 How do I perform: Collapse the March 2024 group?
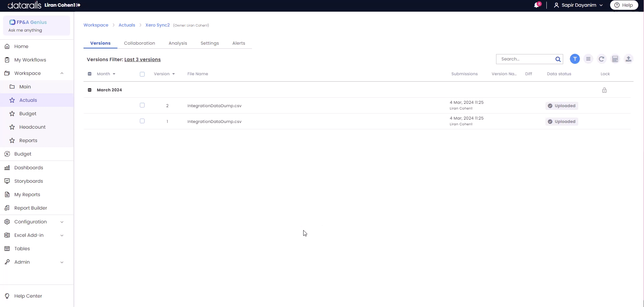click(x=90, y=90)
